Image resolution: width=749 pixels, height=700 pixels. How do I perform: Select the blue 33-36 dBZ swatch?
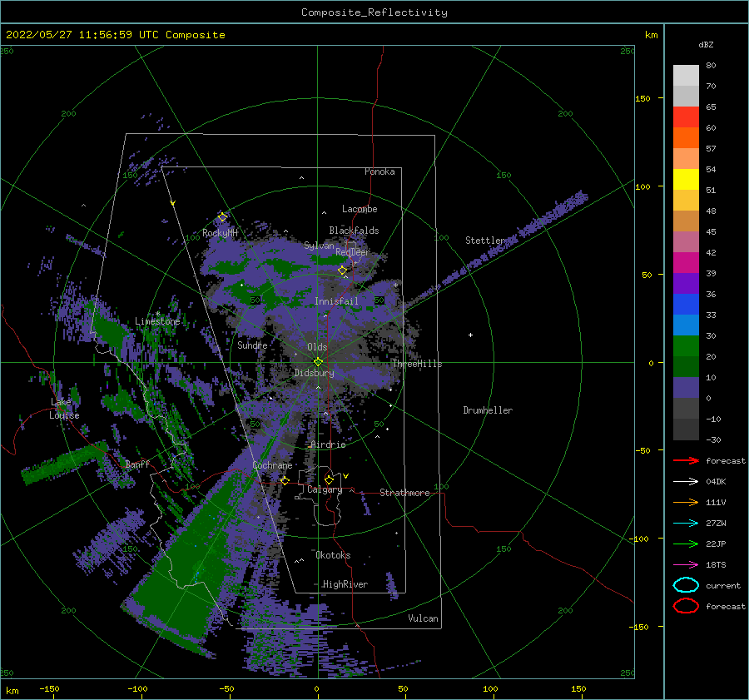(x=686, y=305)
